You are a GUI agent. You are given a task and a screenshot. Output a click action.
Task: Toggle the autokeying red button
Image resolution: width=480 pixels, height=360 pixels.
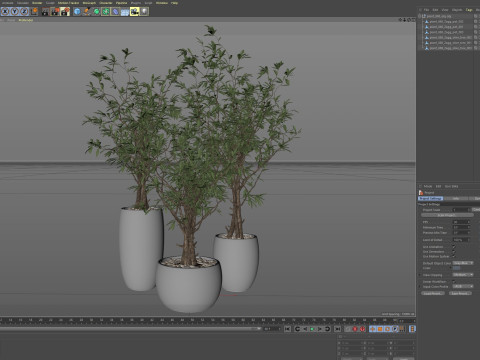pos(363,329)
